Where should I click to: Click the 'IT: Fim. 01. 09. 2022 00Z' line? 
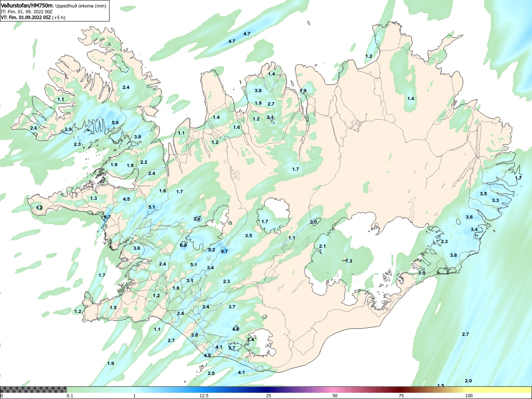(27, 12)
